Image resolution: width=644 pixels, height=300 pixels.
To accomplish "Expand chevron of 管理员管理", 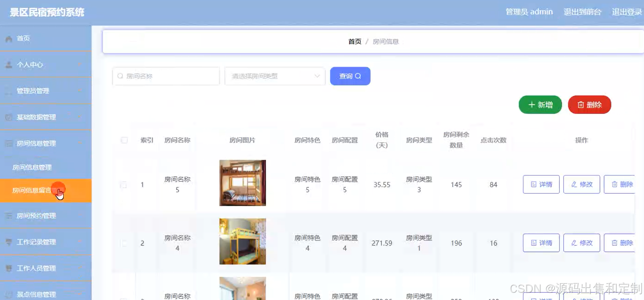I will tap(80, 91).
